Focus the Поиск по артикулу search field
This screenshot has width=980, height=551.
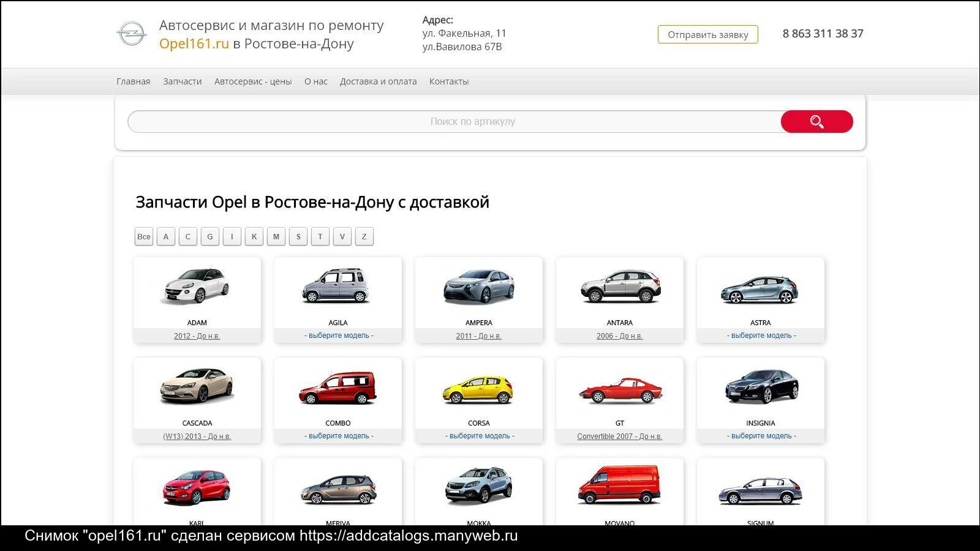click(x=454, y=121)
